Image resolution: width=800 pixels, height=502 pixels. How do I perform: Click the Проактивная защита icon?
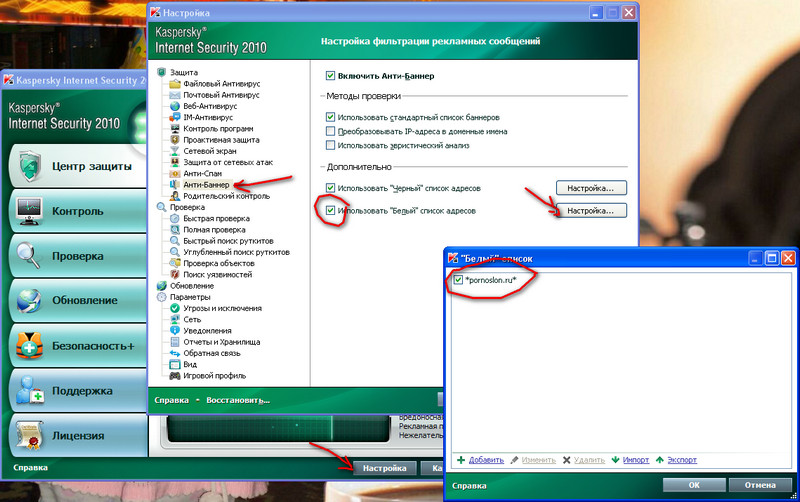click(175, 140)
